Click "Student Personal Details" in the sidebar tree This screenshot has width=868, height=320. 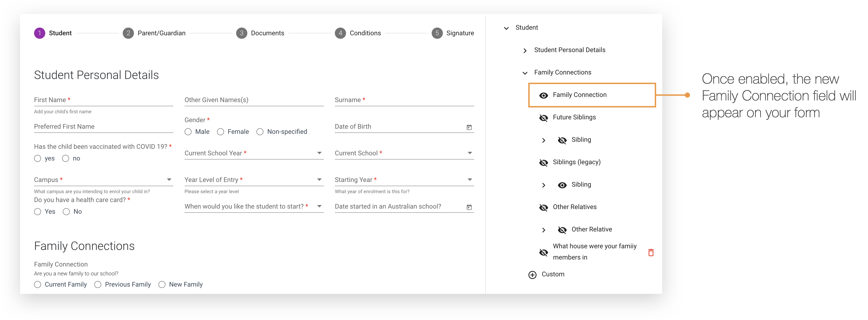point(570,50)
